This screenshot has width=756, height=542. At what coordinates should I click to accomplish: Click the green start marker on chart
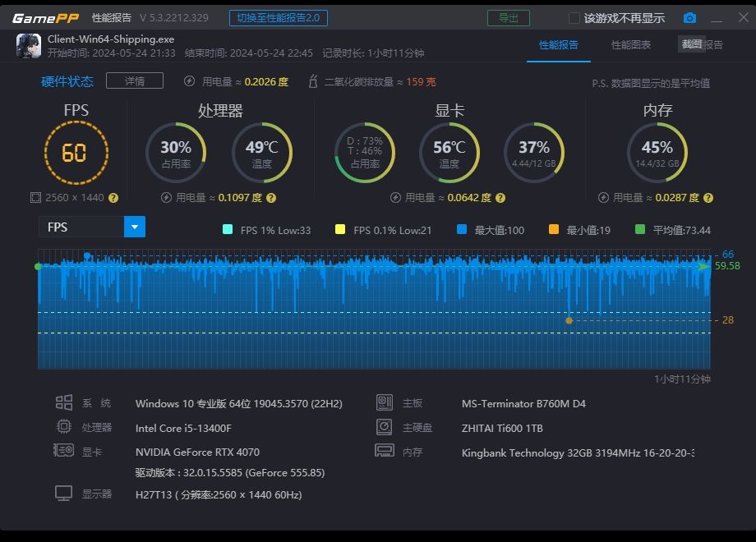38,266
